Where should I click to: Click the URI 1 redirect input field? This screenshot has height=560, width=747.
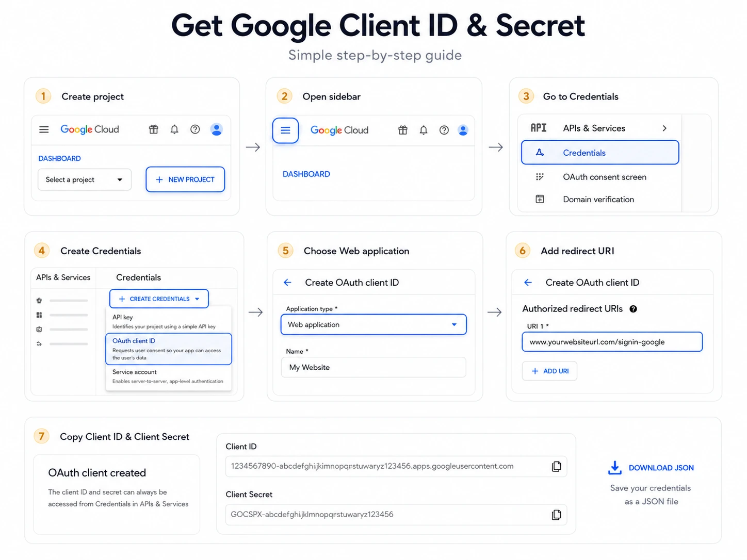click(x=612, y=342)
